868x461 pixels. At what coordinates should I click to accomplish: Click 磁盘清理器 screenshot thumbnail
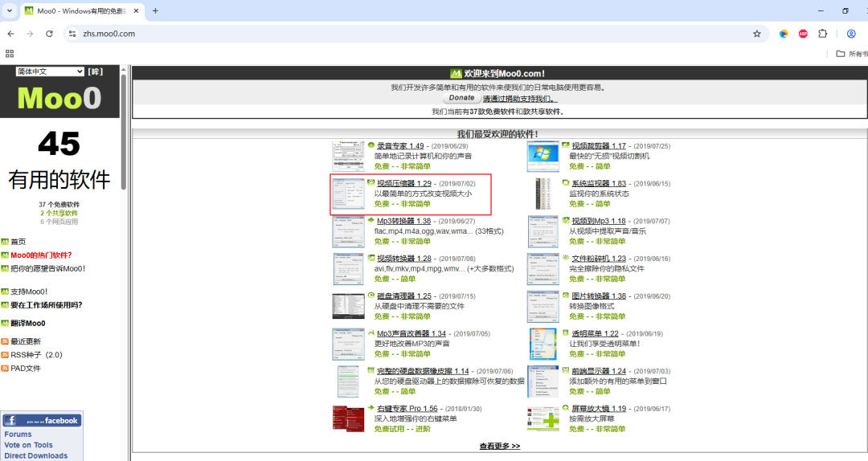pos(348,306)
